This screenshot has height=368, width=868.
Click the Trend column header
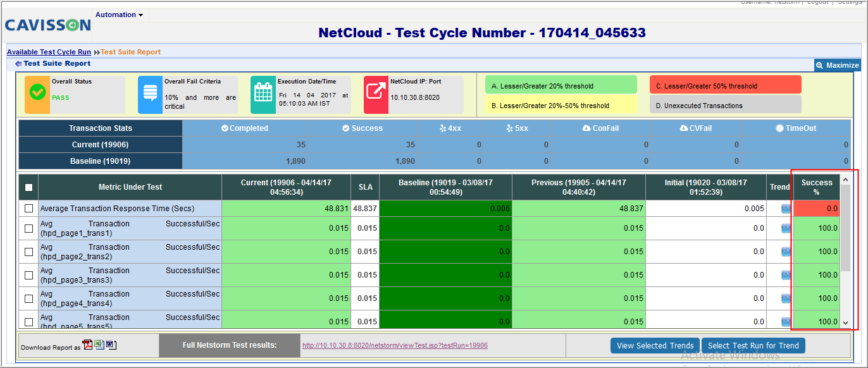[779, 187]
